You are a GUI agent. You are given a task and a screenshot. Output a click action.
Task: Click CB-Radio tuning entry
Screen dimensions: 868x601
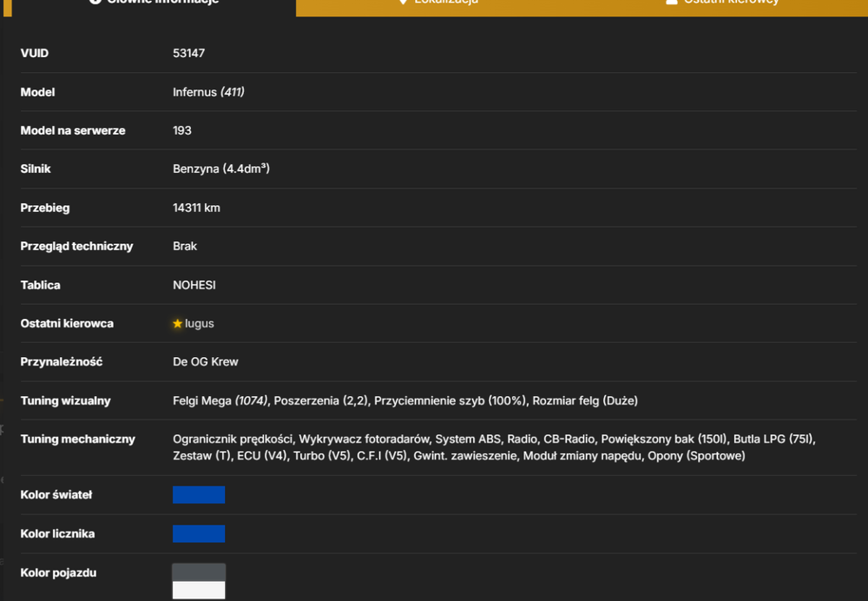coord(569,439)
